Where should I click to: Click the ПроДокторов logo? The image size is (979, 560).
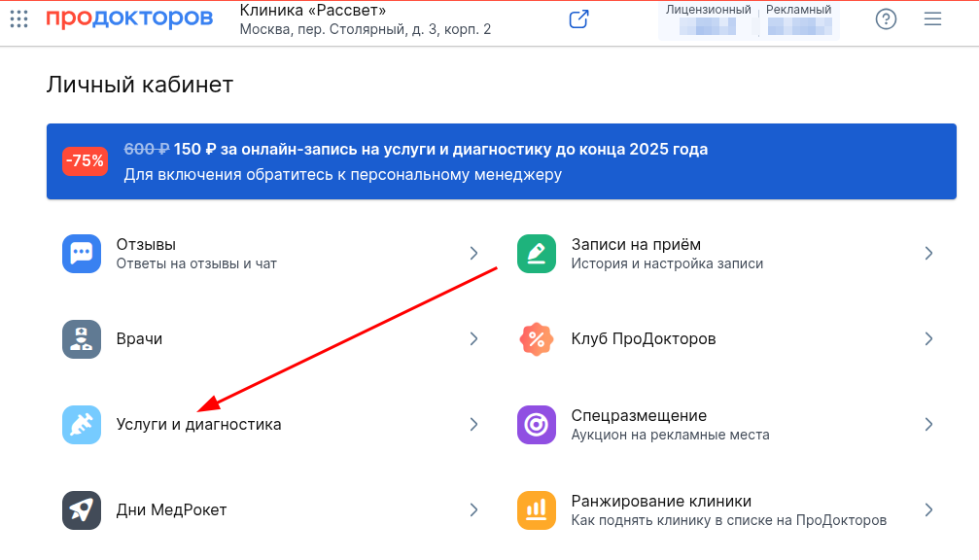[129, 19]
